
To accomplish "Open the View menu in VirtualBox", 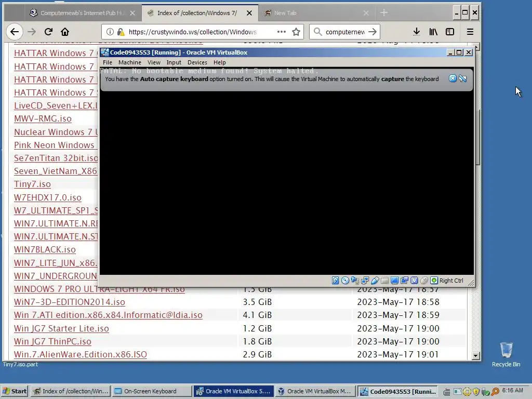I will pyautogui.click(x=154, y=62).
